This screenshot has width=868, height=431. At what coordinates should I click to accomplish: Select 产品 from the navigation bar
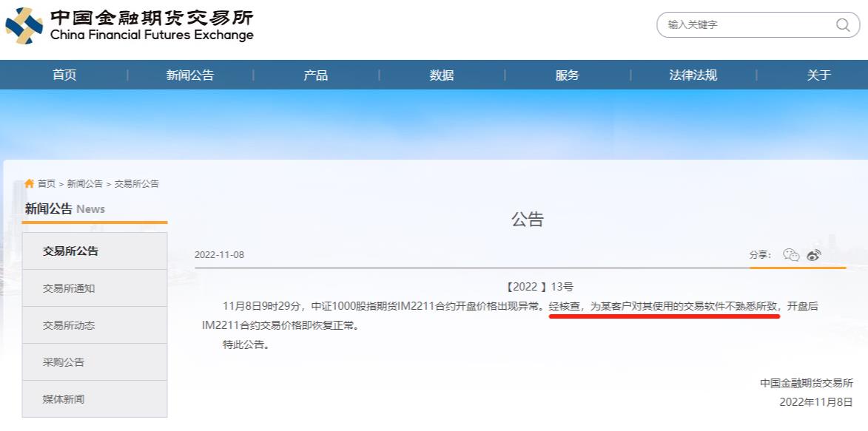[316, 75]
